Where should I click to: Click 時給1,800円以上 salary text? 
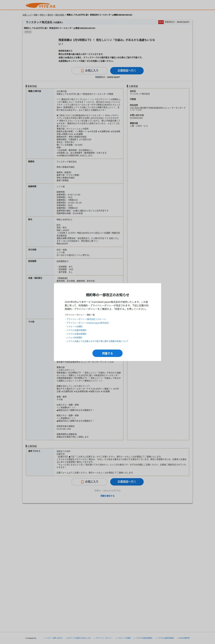click(x=64, y=220)
